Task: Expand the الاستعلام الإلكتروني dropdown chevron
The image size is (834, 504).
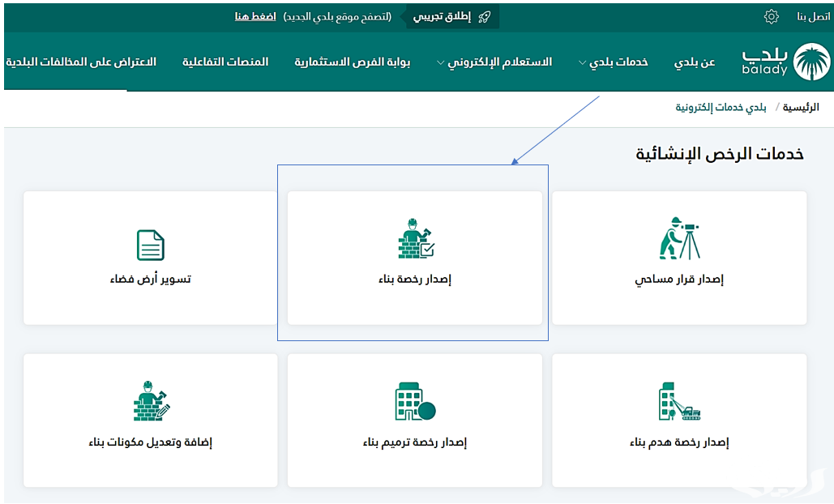Action: (440, 62)
